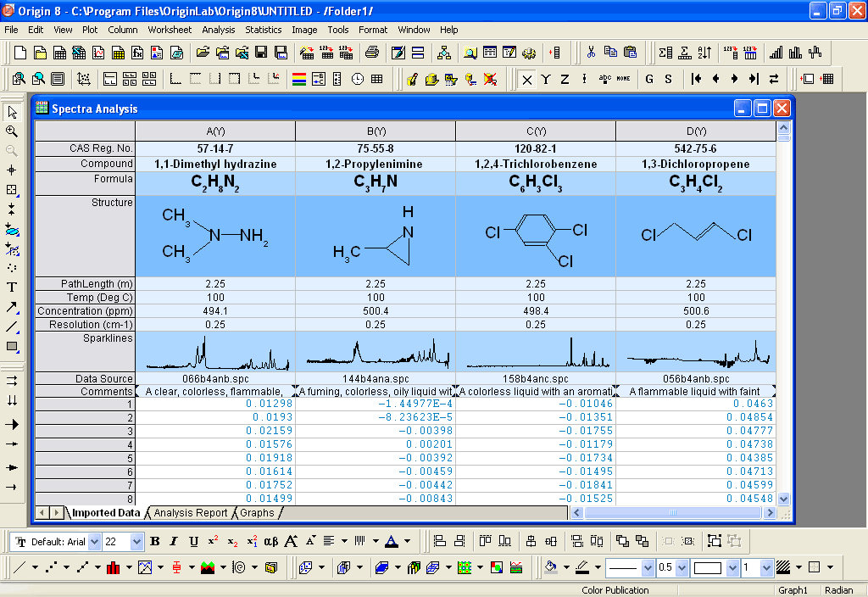Select the Arrow drawing tool

tap(12, 307)
